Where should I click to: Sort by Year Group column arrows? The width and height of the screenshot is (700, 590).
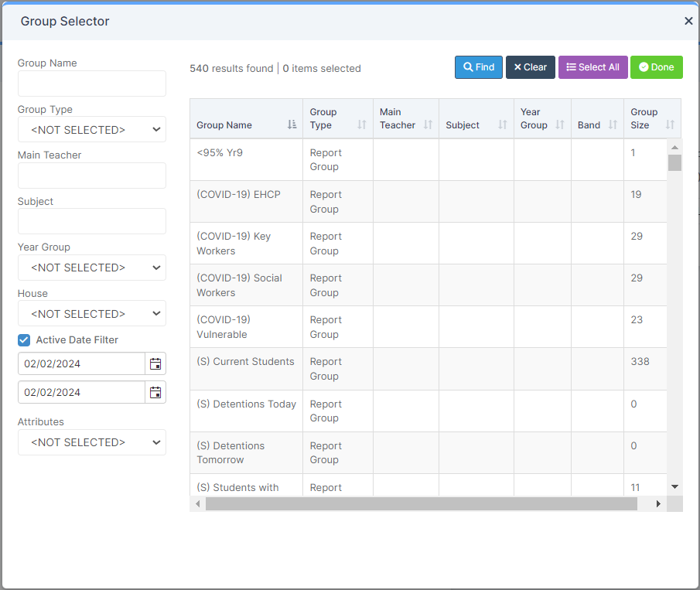click(559, 124)
